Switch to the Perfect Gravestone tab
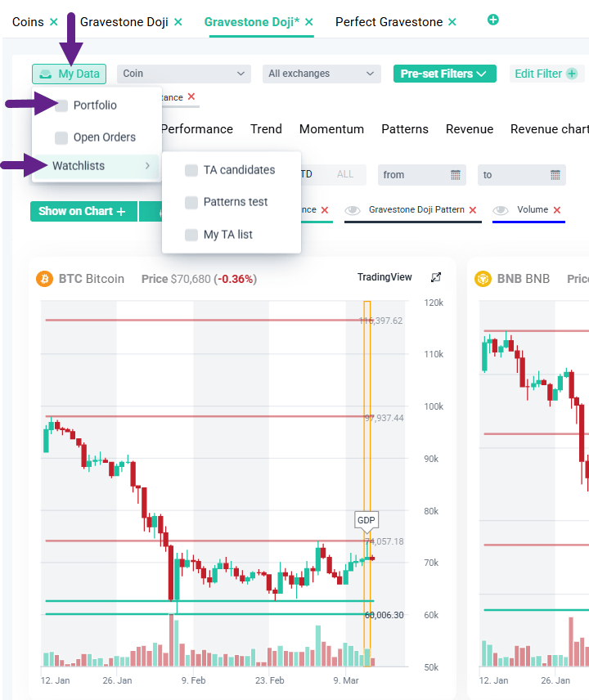Viewport: 589px width, 700px height. [389, 22]
